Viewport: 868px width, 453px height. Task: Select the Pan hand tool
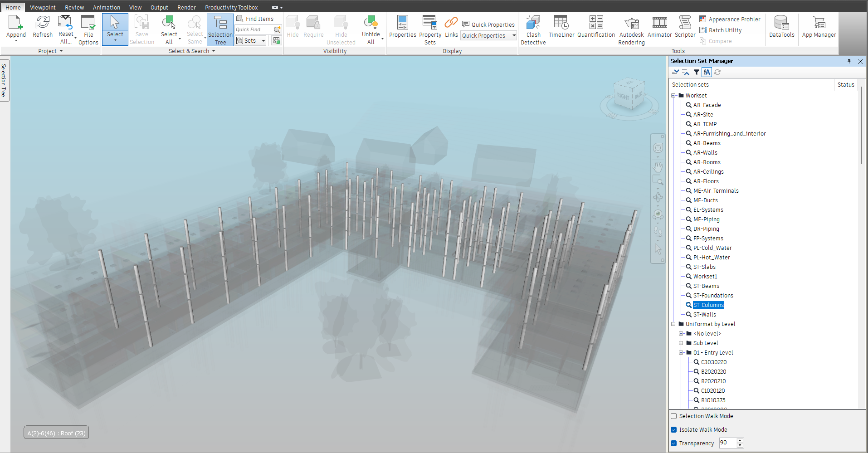coord(658,166)
